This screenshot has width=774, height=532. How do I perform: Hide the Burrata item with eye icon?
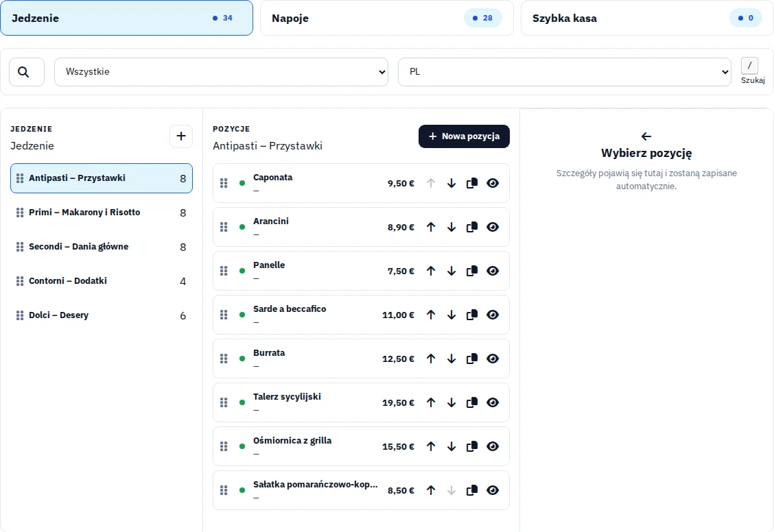coord(493,359)
